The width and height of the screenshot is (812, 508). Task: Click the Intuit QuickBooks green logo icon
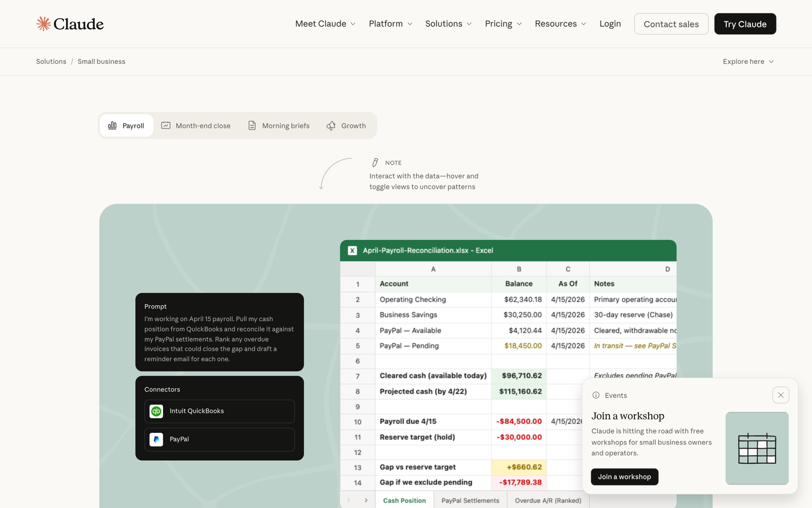[156, 411]
